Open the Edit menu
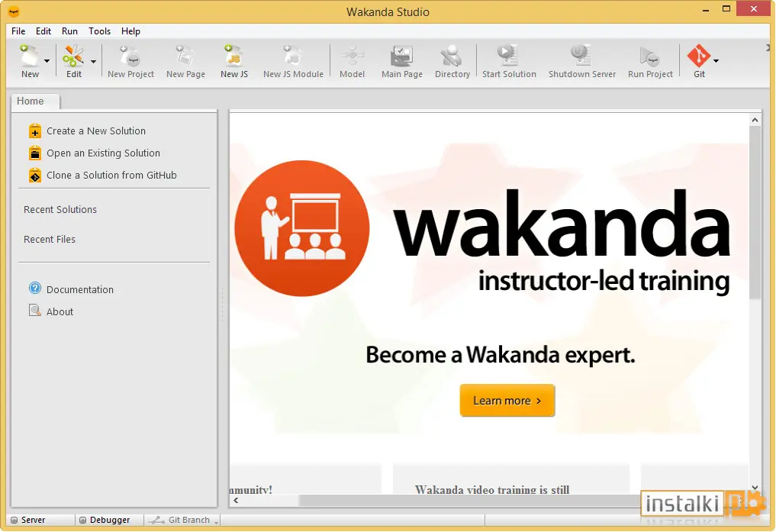This screenshot has width=776, height=532. pyautogui.click(x=43, y=31)
